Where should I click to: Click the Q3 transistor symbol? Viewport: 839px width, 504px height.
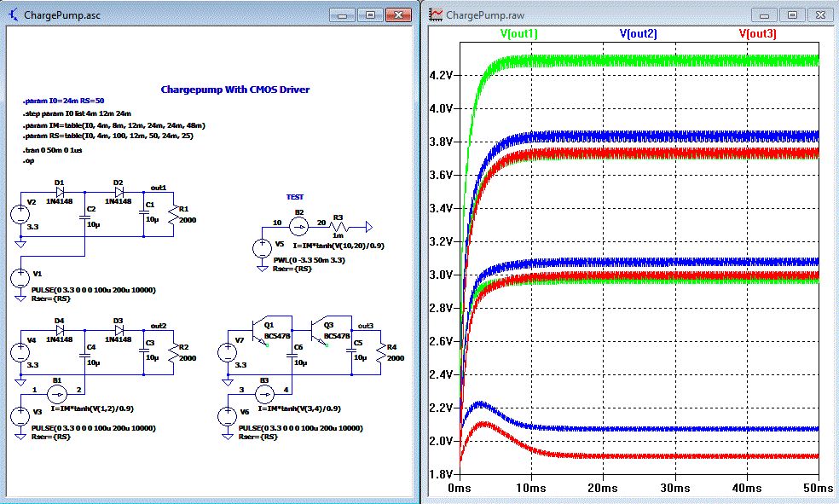point(318,330)
